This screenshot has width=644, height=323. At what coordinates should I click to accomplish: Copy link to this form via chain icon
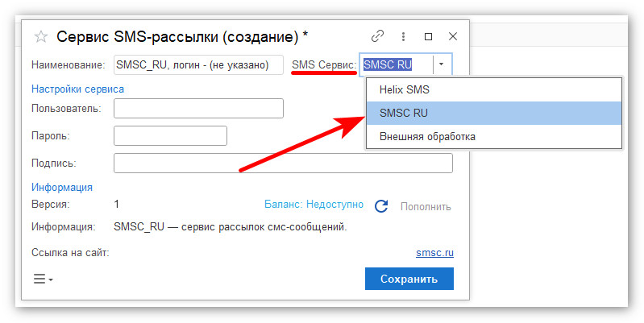coord(377,36)
